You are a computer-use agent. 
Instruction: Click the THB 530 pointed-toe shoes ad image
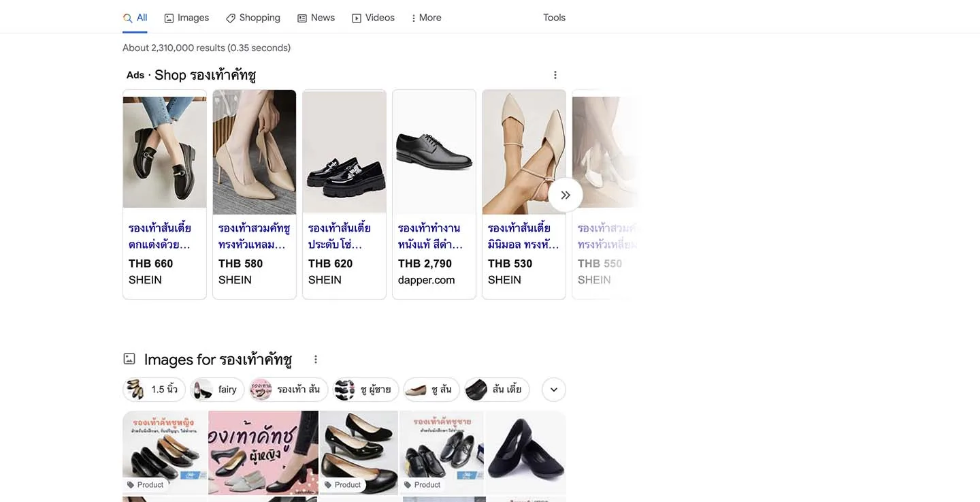point(523,151)
